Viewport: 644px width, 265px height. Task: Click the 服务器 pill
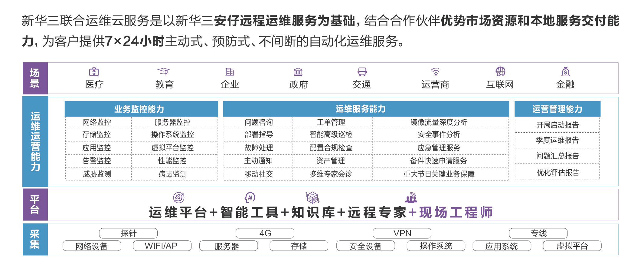pyautogui.click(x=229, y=246)
